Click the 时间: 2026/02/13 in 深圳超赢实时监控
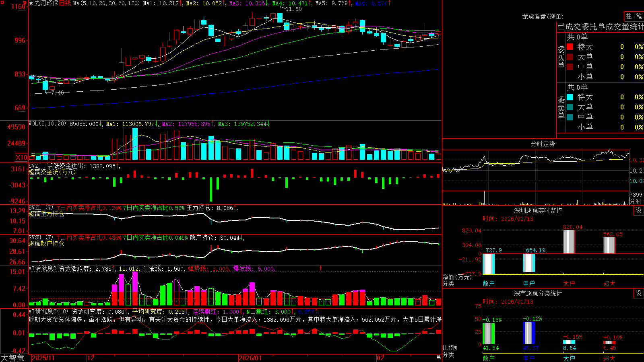This screenshot has height=362, width=644. pos(508,219)
